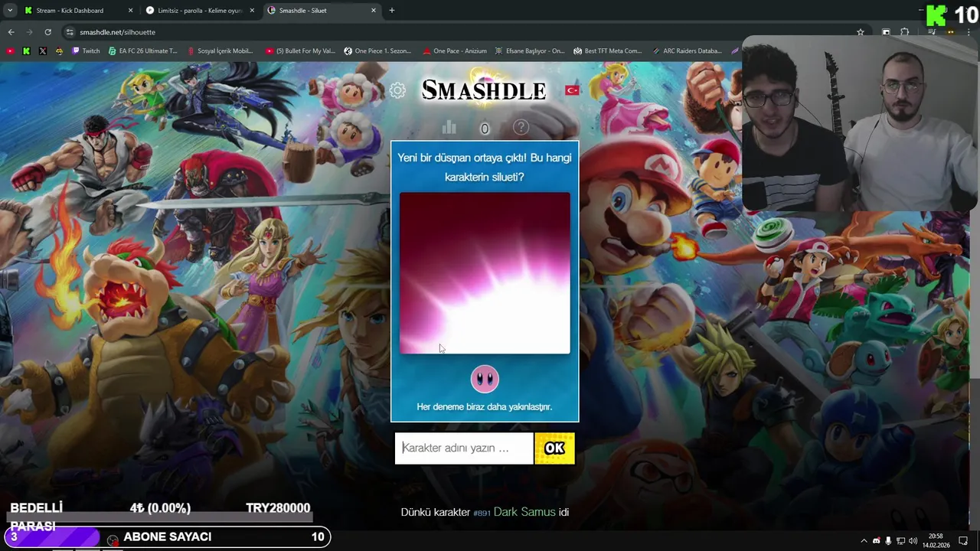
Task: Open the clock showing 20:58
Action: (x=936, y=541)
